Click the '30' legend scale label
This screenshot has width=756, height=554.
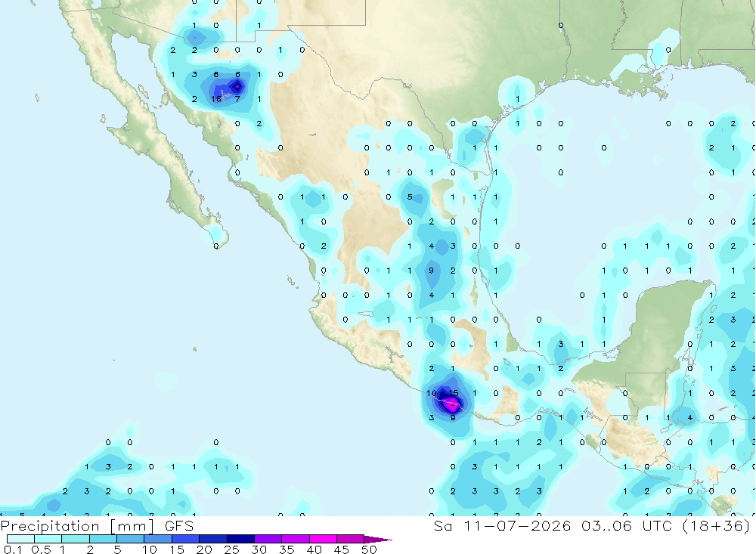tap(259, 549)
